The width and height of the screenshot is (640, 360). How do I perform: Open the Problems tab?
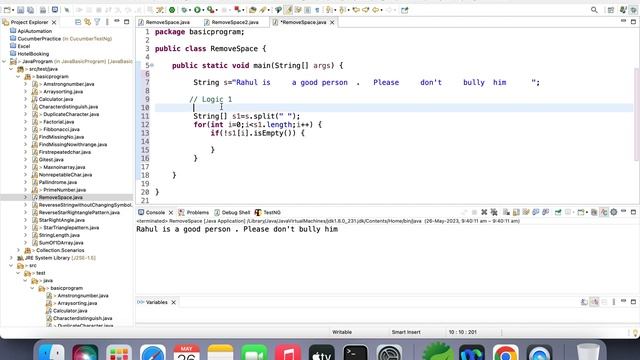point(198,212)
